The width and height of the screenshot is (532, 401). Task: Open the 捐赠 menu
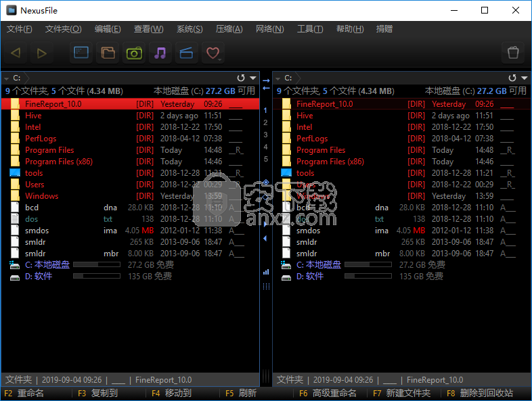(384, 29)
